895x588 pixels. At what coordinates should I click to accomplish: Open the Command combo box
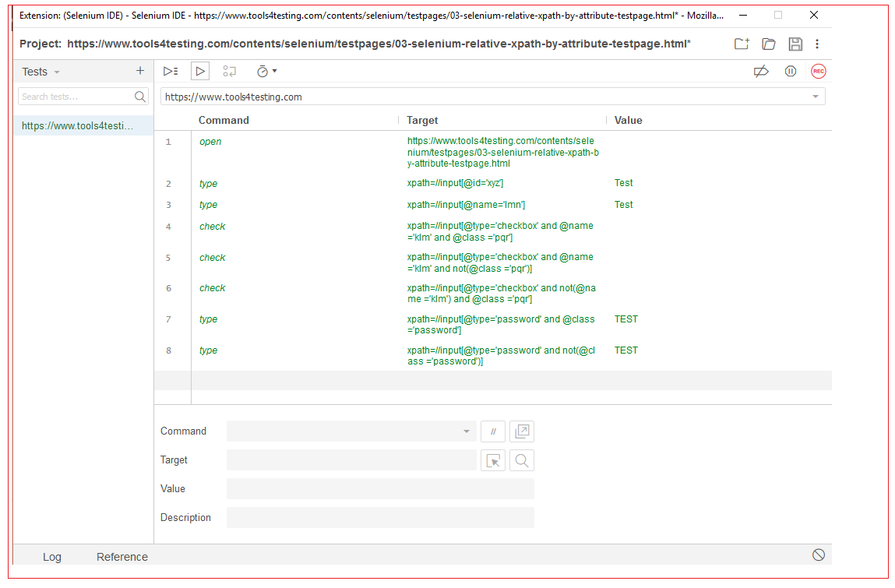click(351, 431)
